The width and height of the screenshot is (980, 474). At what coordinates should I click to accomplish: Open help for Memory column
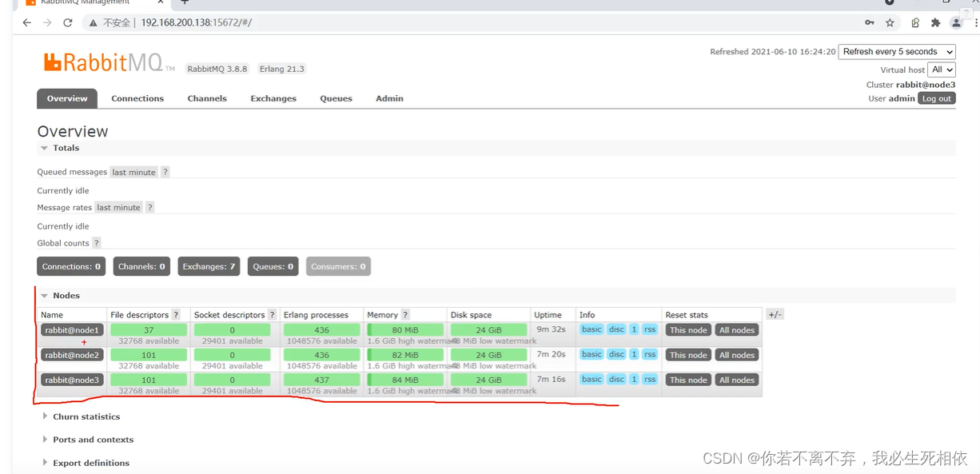pos(405,315)
